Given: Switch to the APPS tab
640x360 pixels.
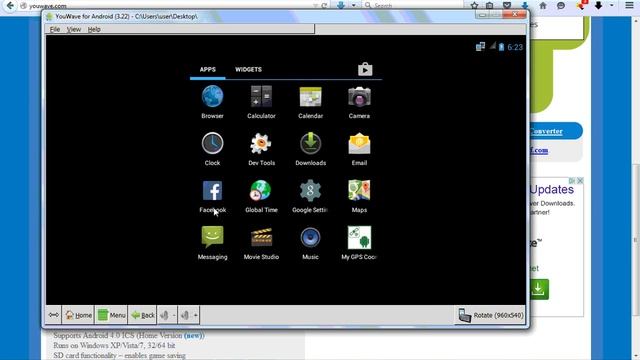Looking at the screenshot, I should click(x=207, y=69).
